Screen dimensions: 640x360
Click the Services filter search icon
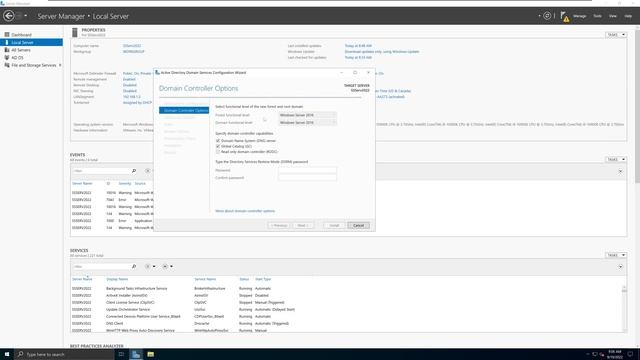click(x=134, y=267)
